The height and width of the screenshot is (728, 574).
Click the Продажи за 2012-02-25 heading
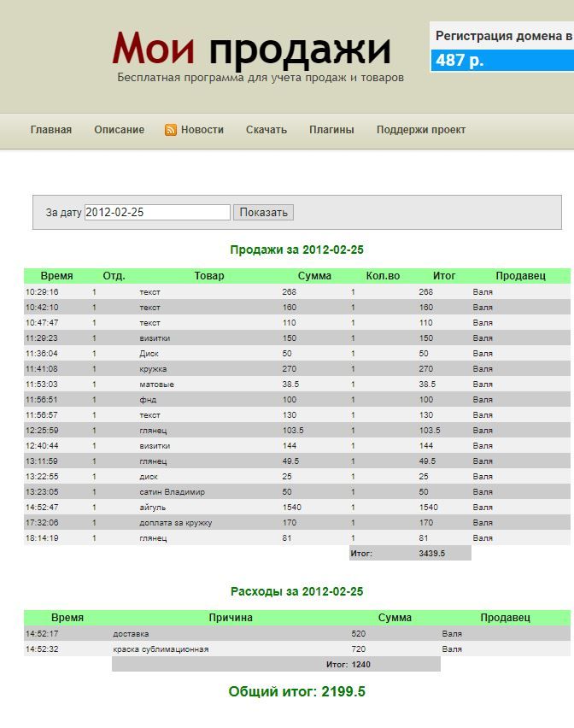(x=297, y=250)
